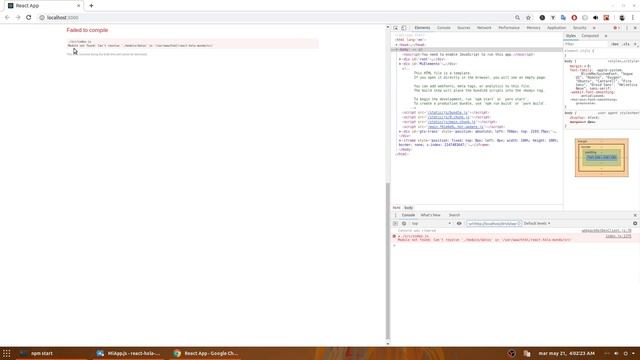Go back in browser history

(7, 18)
